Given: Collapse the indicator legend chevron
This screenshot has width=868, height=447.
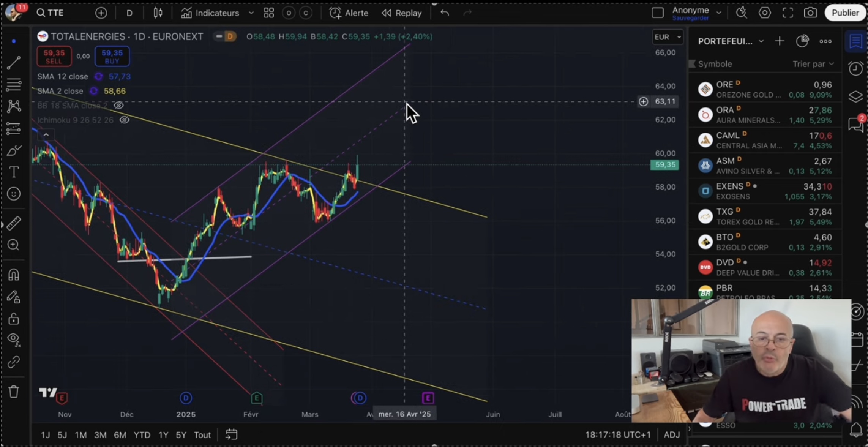Looking at the screenshot, I should click(46, 135).
